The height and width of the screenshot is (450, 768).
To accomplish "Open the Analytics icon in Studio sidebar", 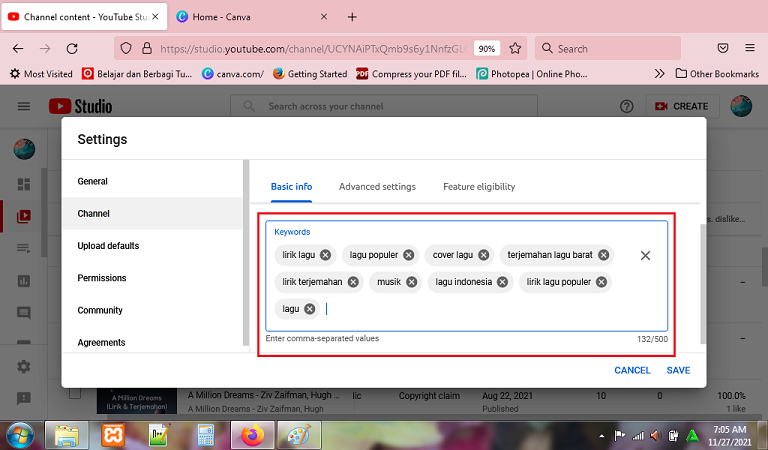I will point(24,281).
